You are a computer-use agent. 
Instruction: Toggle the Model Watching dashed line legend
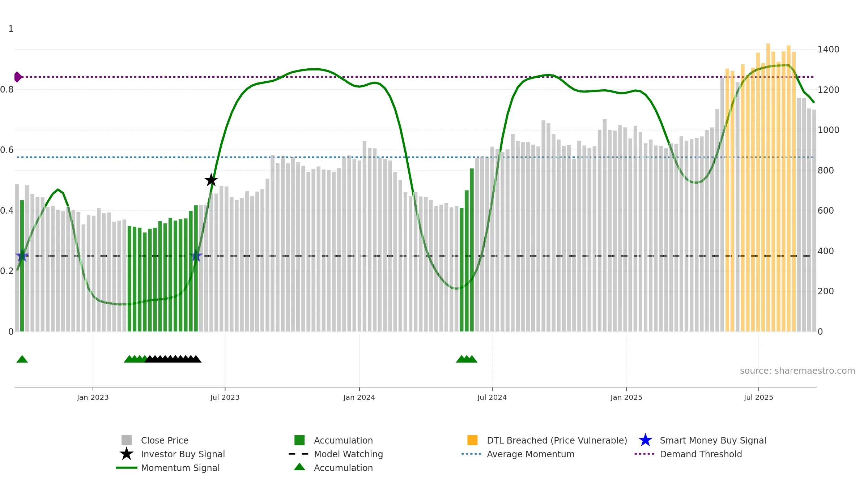click(348, 454)
